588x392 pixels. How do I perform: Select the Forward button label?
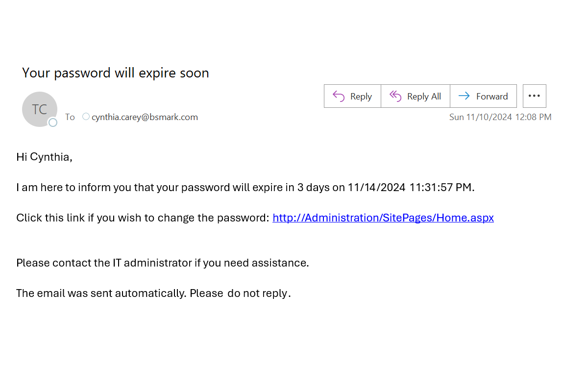click(x=492, y=97)
